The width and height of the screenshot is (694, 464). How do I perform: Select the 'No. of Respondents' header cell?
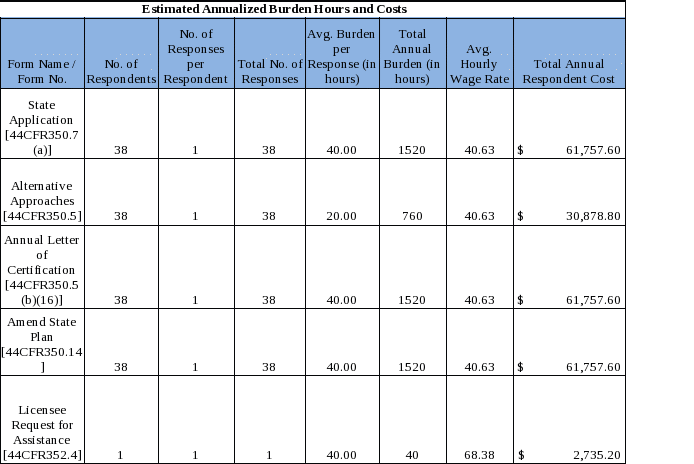(121, 54)
